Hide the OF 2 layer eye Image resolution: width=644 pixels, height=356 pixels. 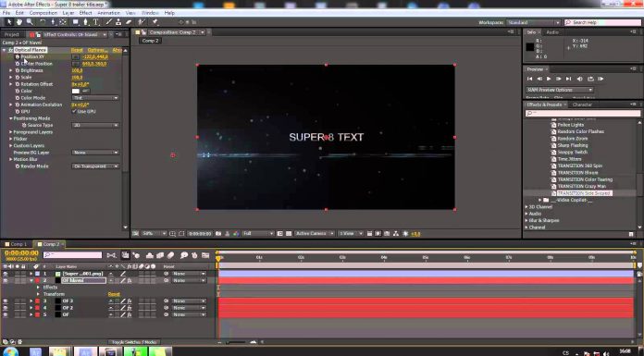point(6,308)
